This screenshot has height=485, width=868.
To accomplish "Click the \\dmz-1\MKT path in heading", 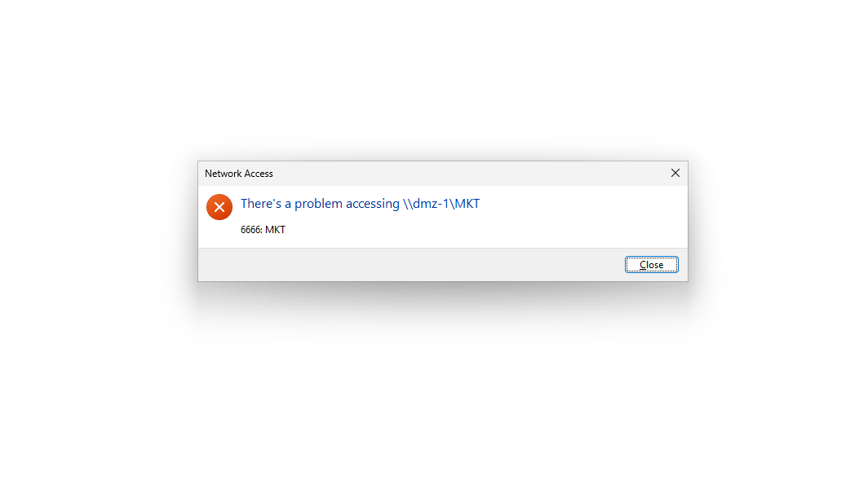I will pos(441,204).
